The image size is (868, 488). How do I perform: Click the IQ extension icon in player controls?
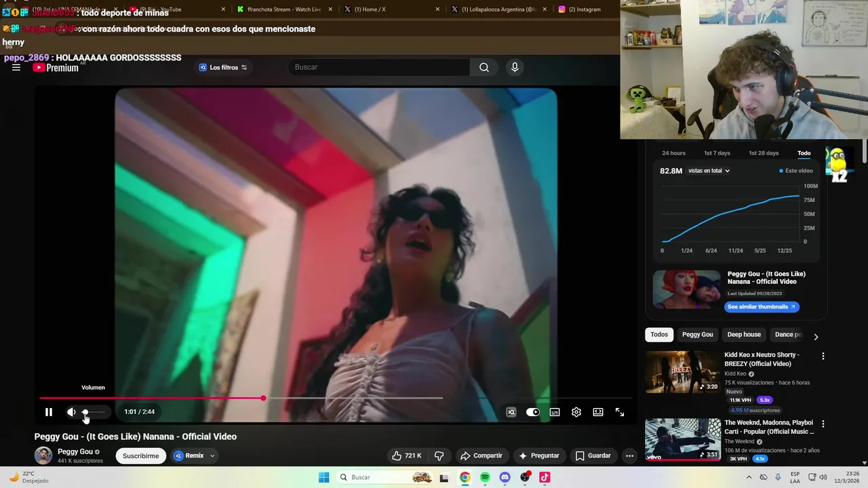[x=511, y=412]
